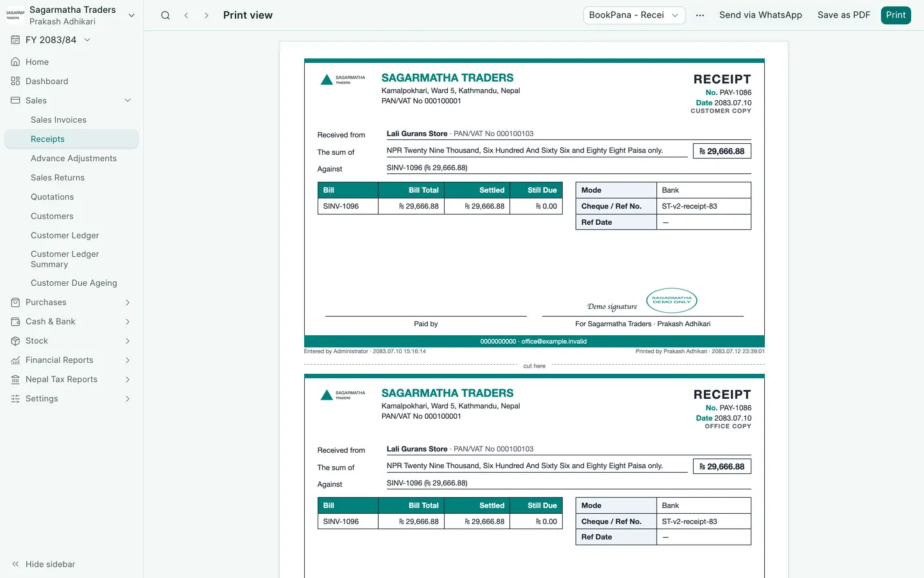Click Save as PDF
Screen dimensions: 924x578
[844, 15]
